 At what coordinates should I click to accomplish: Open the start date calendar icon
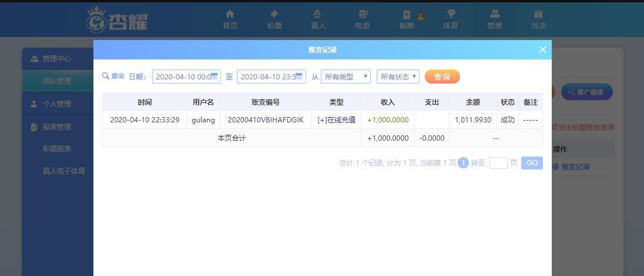(214, 76)
